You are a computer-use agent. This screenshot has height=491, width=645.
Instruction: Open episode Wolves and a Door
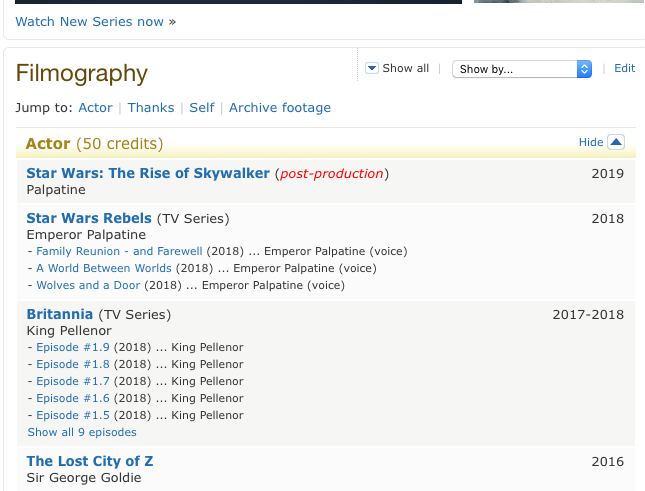(88, 285)
